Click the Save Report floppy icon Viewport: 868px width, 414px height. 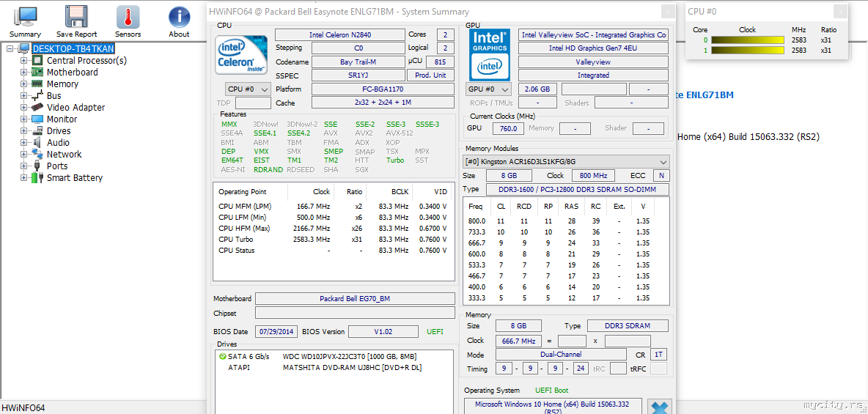click(x=76, y=18)
